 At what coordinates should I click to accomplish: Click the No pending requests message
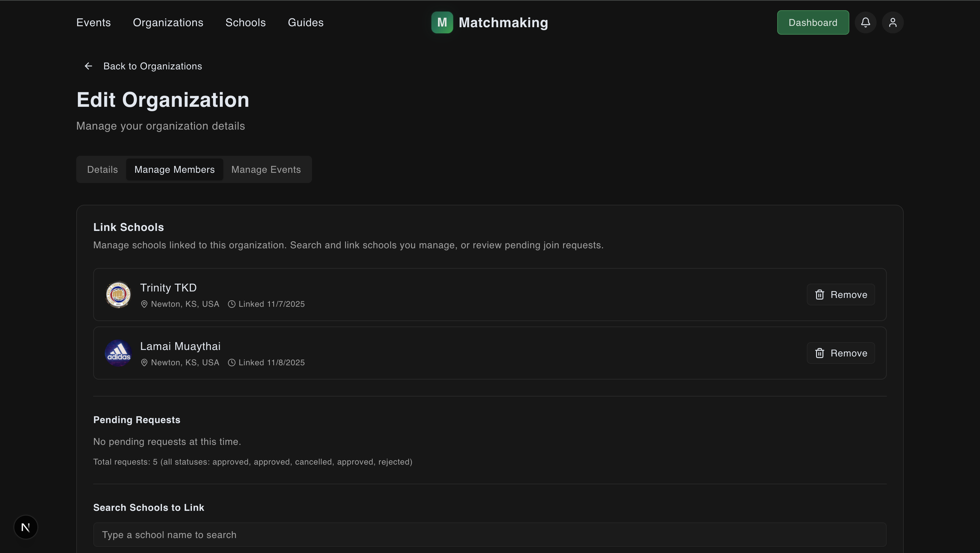click(x=167, y=442)
